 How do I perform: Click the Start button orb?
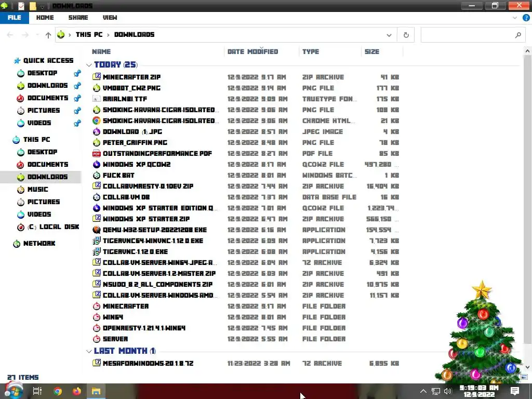[x=13, y=390]
